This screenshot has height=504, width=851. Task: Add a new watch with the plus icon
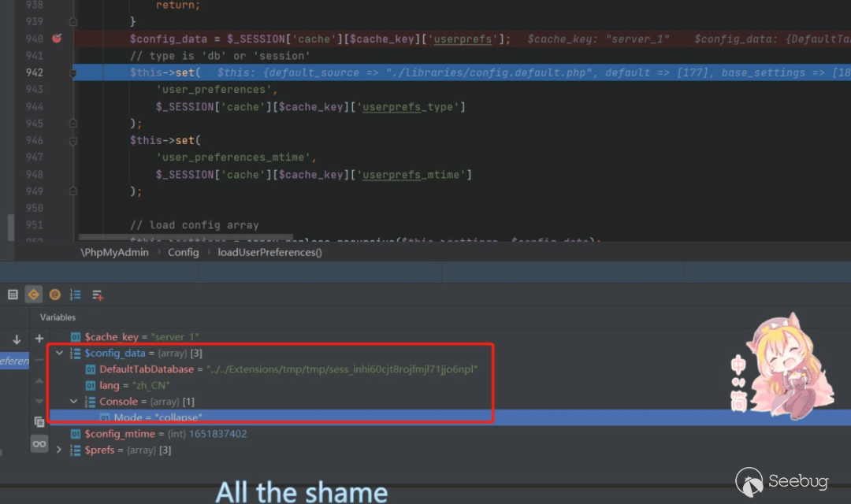(39, 339)
